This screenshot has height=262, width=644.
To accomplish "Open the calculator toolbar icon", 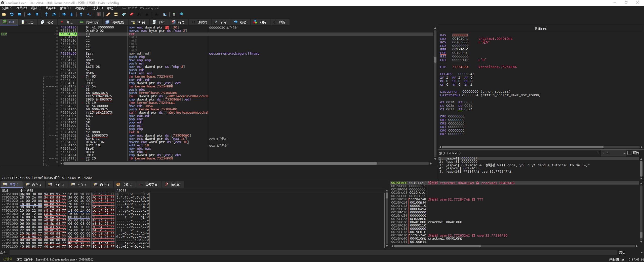I will point(174,14).
